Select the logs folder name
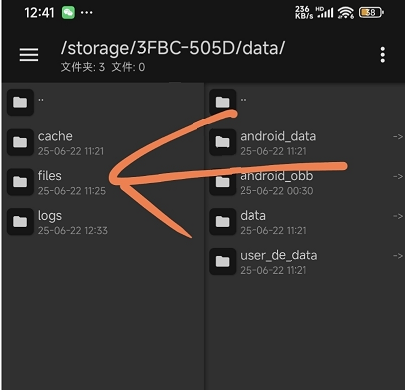The width and height of the screenshot is (405, 390). [50, 216]
